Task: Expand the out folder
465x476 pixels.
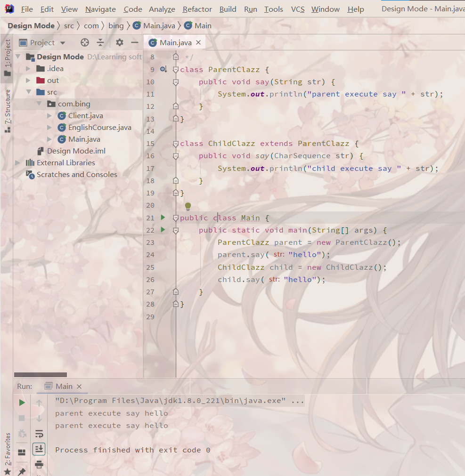Action: 28,81
